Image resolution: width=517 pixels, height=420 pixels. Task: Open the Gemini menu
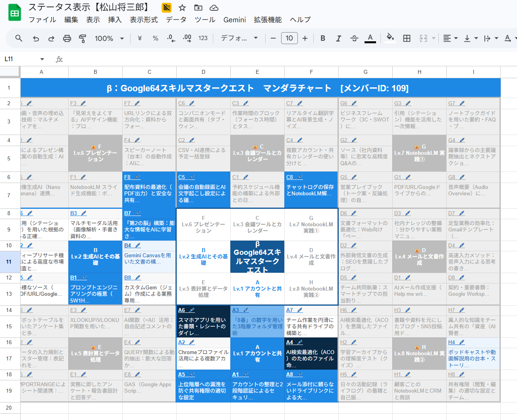(x=235, y=20)
